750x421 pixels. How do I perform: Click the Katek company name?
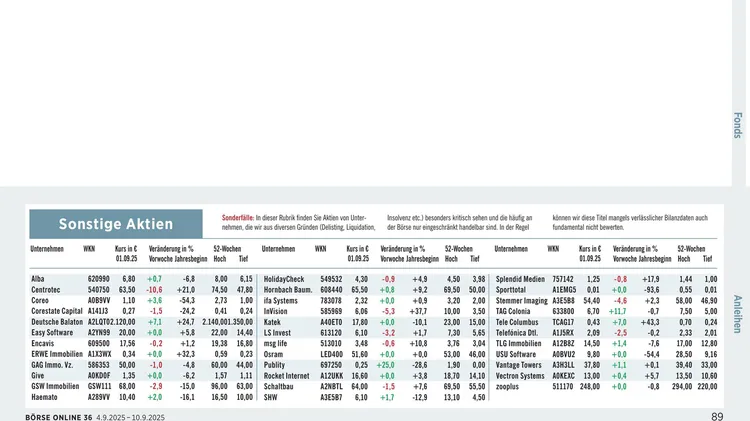pyautogui.click(x=272, y=322)
